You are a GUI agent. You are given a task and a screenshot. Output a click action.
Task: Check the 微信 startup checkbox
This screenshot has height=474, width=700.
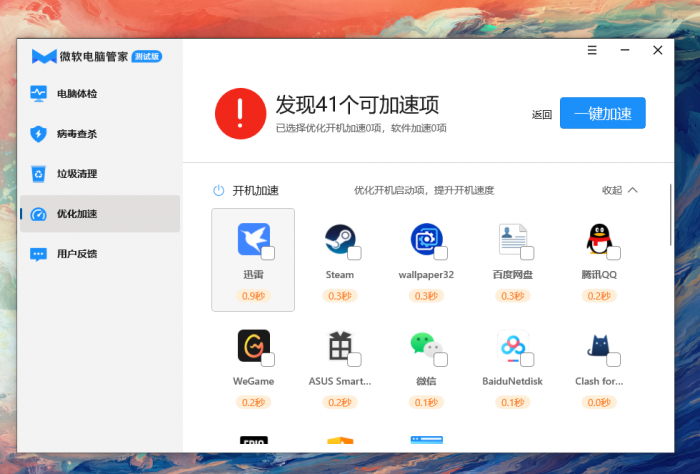(x=441, y=359)
